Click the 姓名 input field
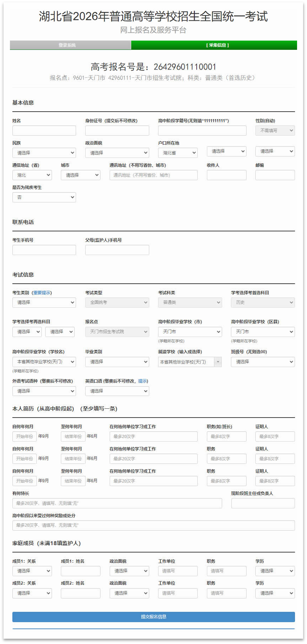 pyautogui.click(x=44, y=131)
